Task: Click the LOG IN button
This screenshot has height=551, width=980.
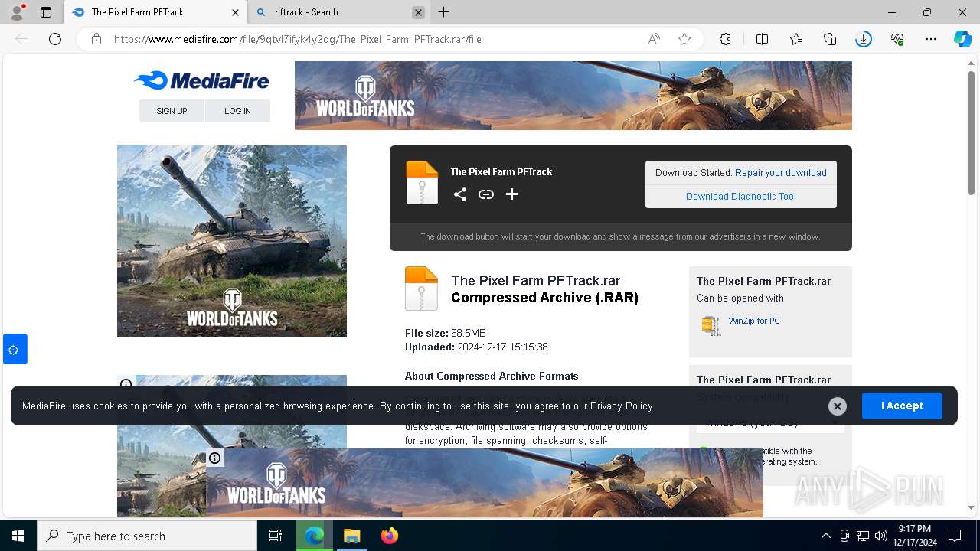Action: [x=237, y=111]
